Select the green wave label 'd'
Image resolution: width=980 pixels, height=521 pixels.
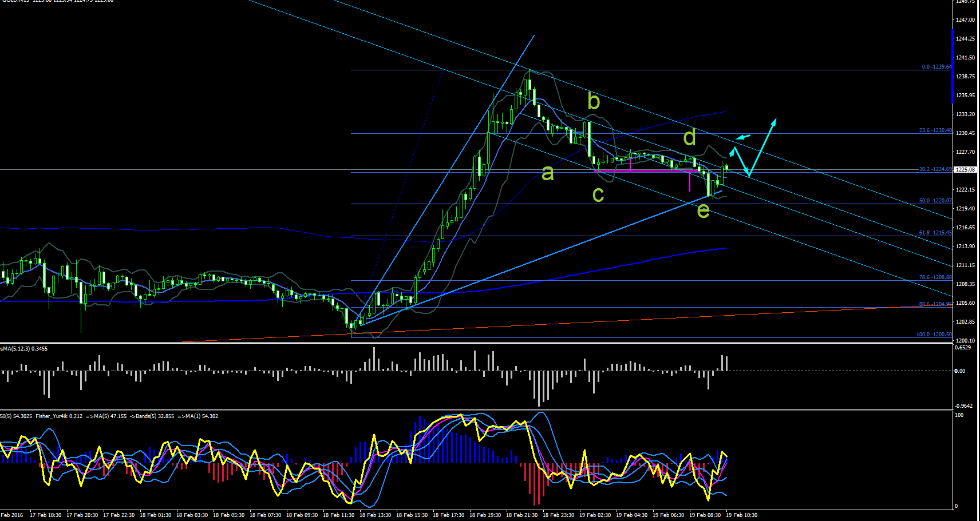coord(690,137)
